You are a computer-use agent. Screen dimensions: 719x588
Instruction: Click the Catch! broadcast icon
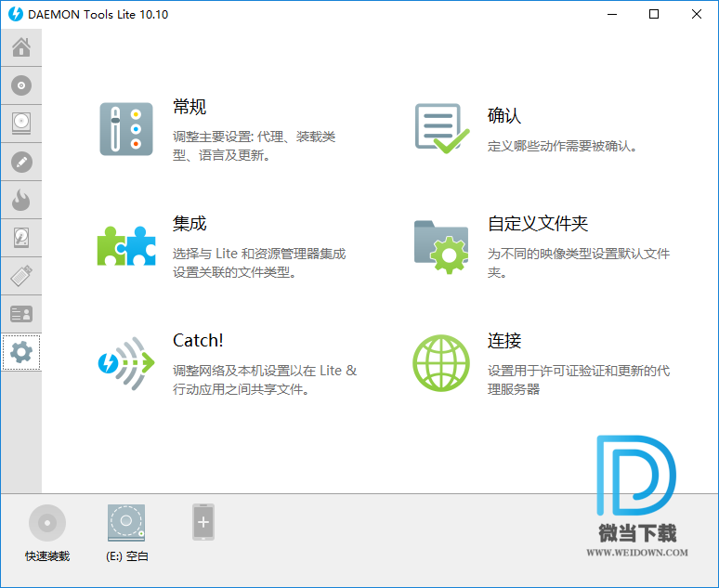126,364
